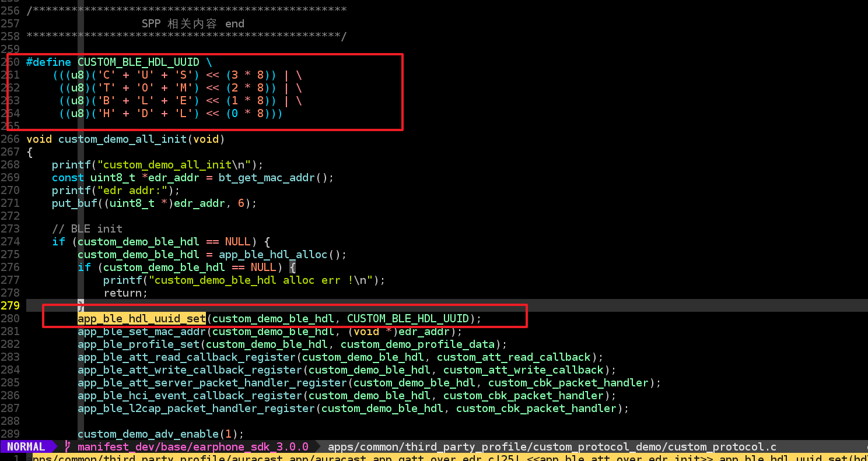Click the NULL keyword on line 274
Screen dimensions: 868x461
(x=238, y=242)
